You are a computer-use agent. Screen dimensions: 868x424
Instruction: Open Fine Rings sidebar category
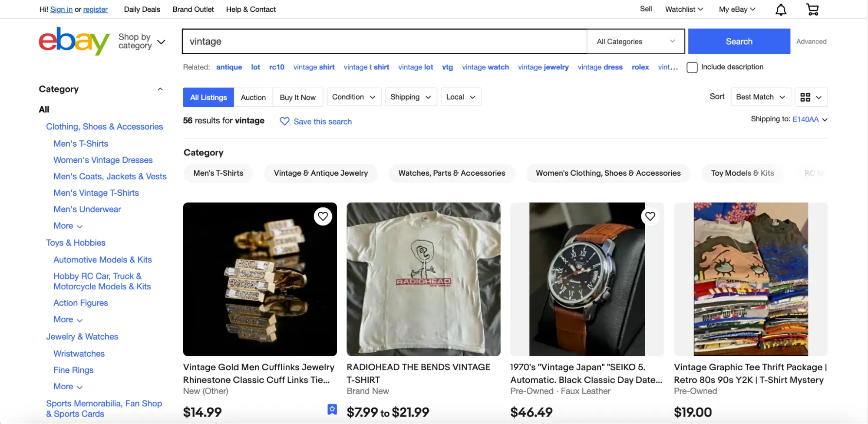[x=73, y=370]
